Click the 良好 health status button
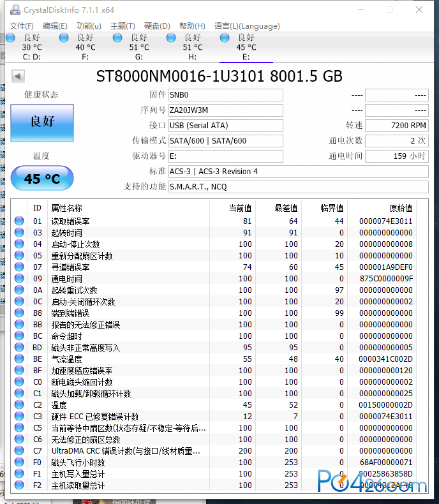Screen dimensions: 439x504 [42, 122]
